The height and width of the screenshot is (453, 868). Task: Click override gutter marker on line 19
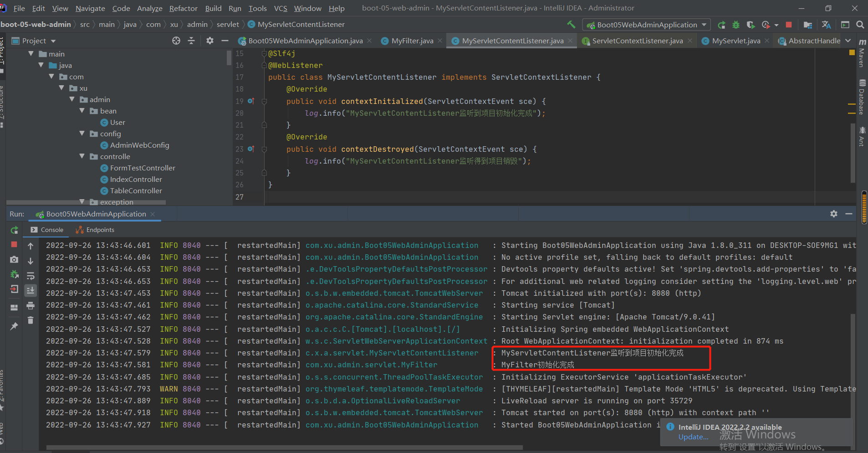tap(251, 101)
